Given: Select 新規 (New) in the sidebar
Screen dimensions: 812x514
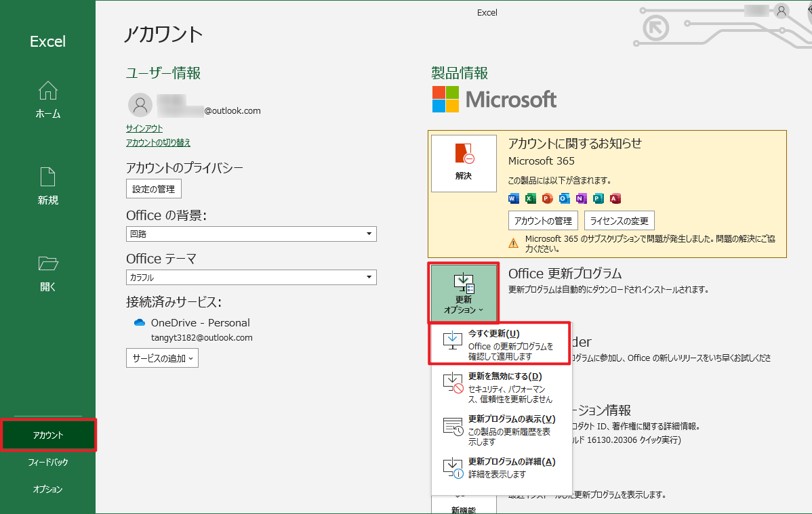Looking at the screenshot, I should [47, 186].
